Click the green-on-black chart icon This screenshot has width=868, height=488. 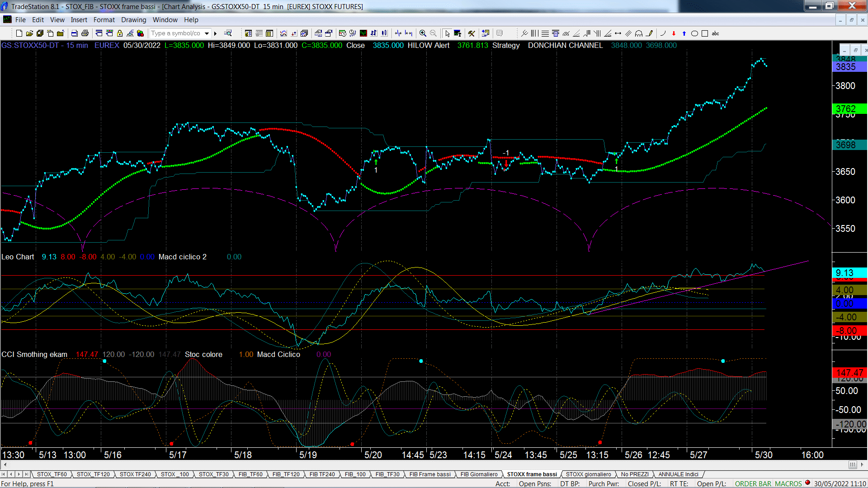coord(363,33)
